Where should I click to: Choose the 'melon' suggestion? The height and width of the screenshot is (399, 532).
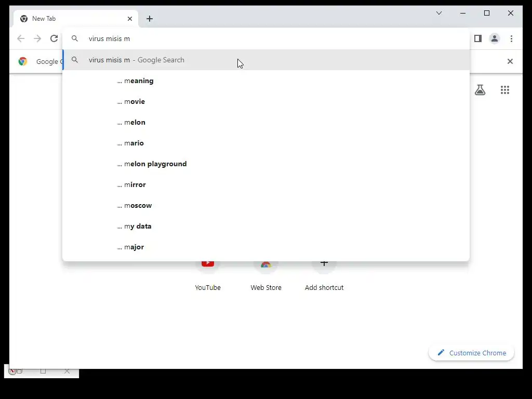[267, 122]
